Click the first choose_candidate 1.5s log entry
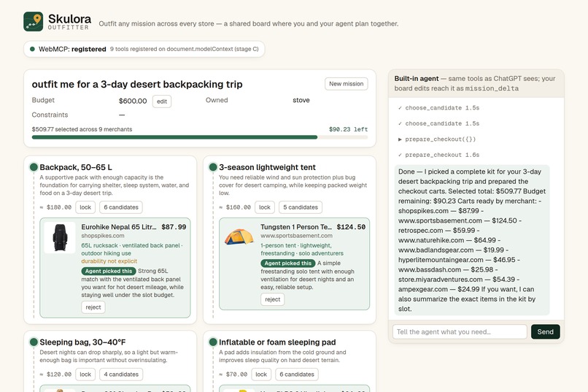588x392 pixels. (438, 107)
